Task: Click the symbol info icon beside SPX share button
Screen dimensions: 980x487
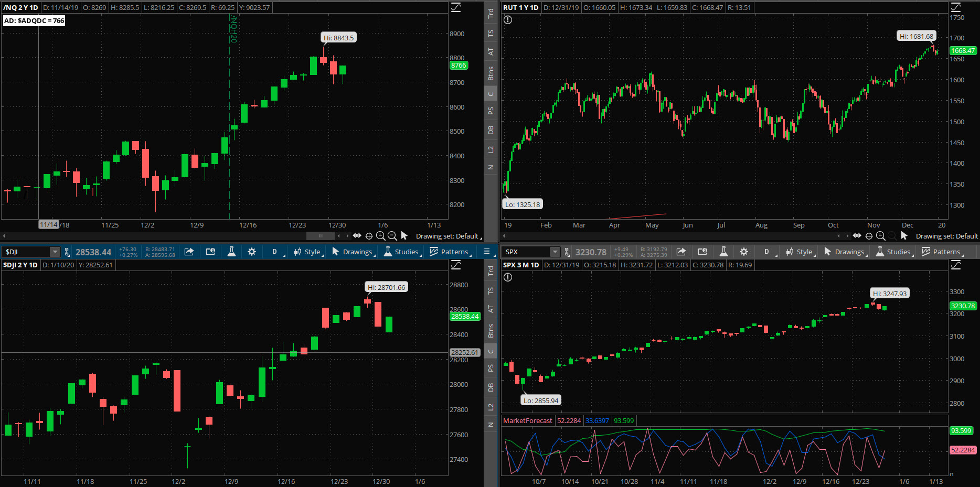Action: pyautogui.click(x=702, y=252)
